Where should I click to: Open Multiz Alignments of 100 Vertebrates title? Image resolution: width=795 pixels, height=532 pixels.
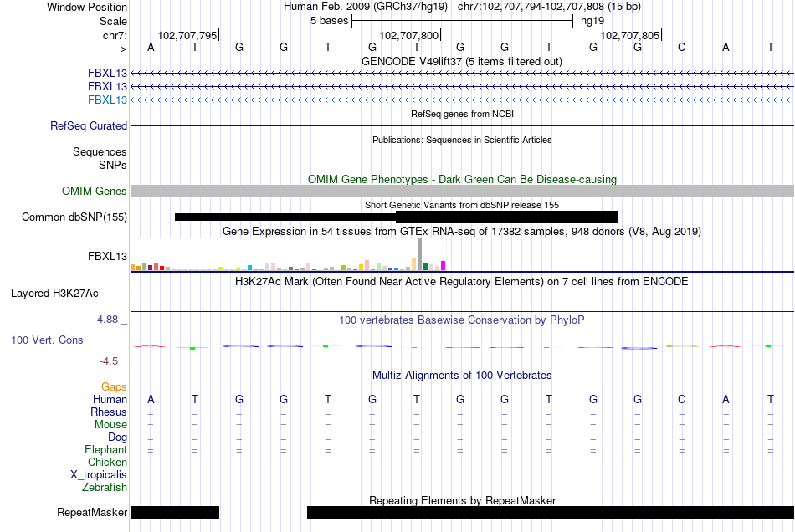(462, 376)
